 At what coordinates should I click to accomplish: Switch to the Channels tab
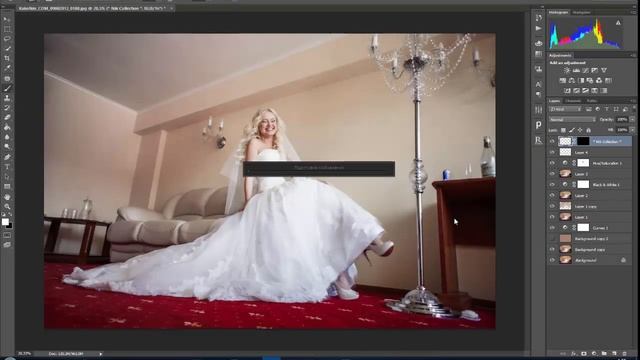(573, 101)
